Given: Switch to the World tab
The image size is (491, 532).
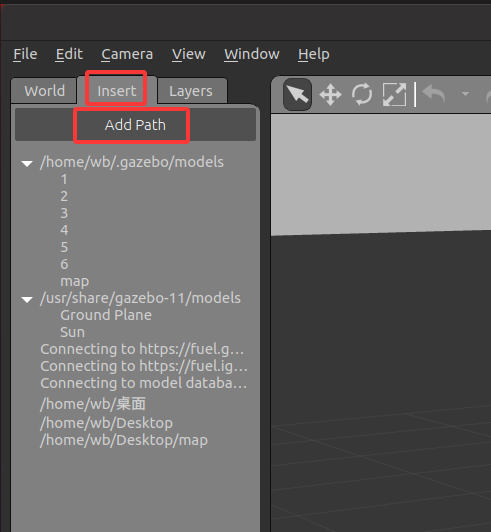Looking at the screenshot, I should click(x=44, y=91).
